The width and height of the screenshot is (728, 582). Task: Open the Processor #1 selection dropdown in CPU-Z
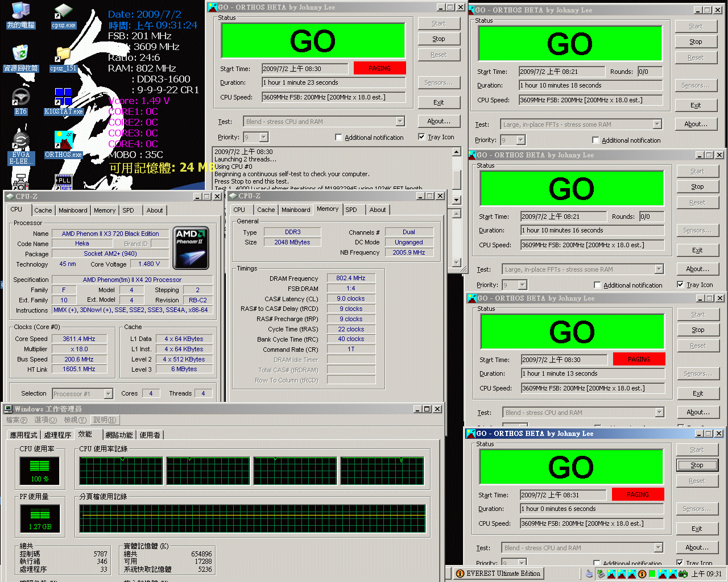pos(108,394)
